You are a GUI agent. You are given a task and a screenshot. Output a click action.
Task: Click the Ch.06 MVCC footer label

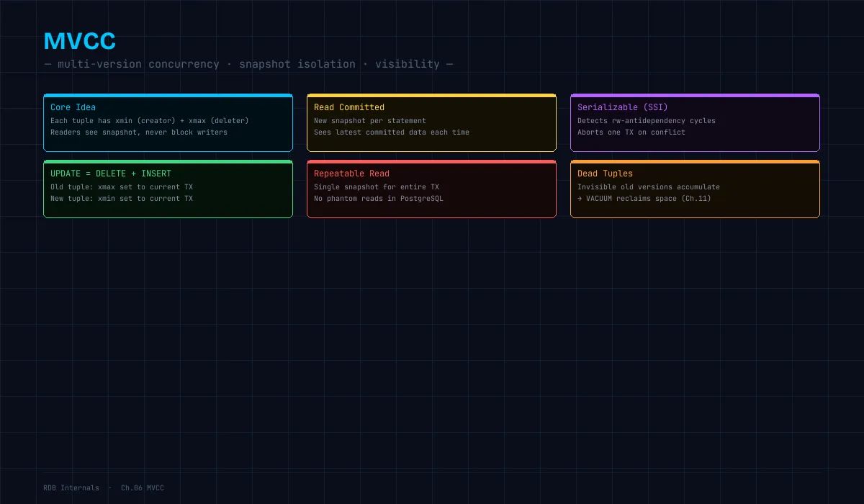tap(143, 488)
